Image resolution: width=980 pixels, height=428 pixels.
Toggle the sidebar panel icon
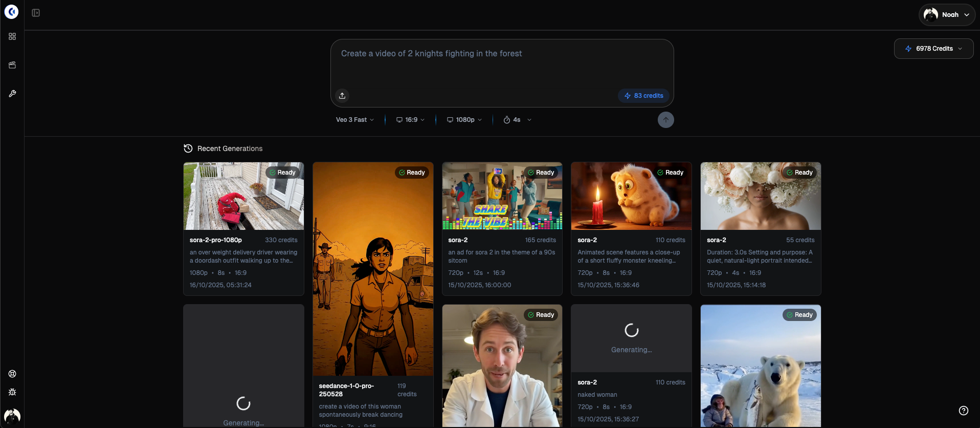[36, 13]
